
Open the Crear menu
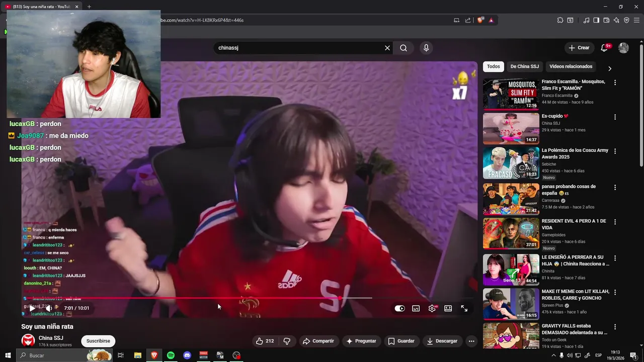[579, 48]
